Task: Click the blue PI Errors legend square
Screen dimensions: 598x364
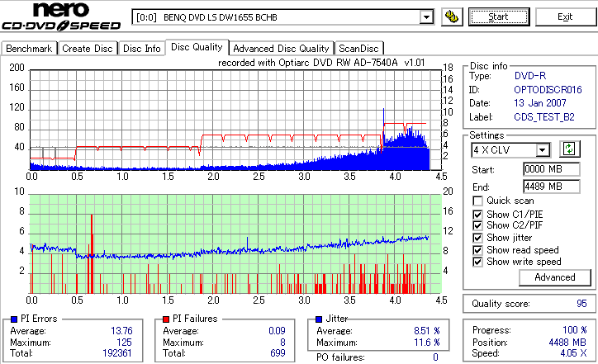Action: [x=14, y=319]
